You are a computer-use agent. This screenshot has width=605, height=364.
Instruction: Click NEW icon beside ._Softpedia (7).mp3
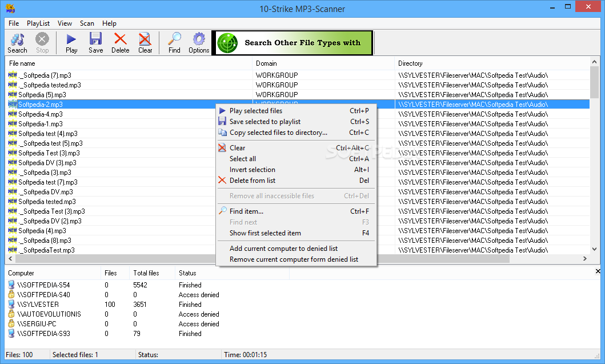tap(13, 75)
